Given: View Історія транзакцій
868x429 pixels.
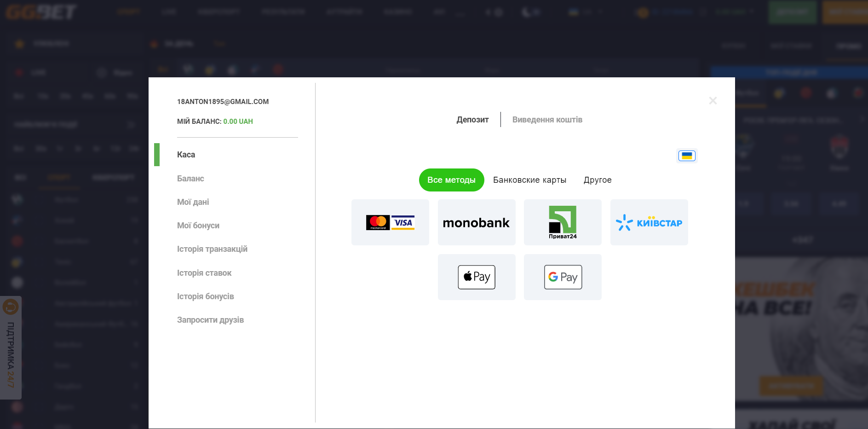Looking at the screenshot, I should [x=212, y=249].
